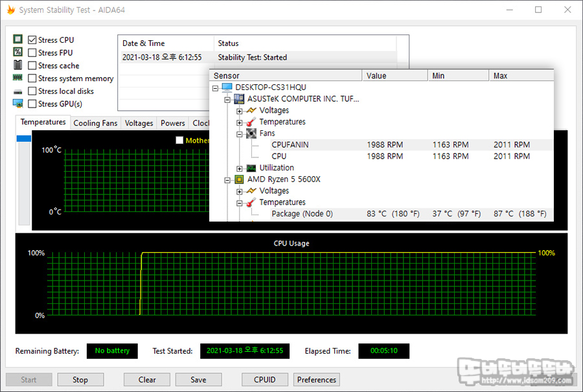Click the Value column header
This screenshot has width=583, height=392.
point(395,76)
